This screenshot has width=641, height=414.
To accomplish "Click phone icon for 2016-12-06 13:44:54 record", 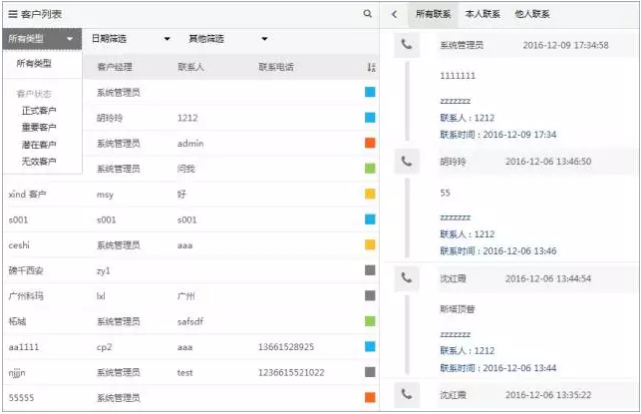I will (x=406, y=278).
